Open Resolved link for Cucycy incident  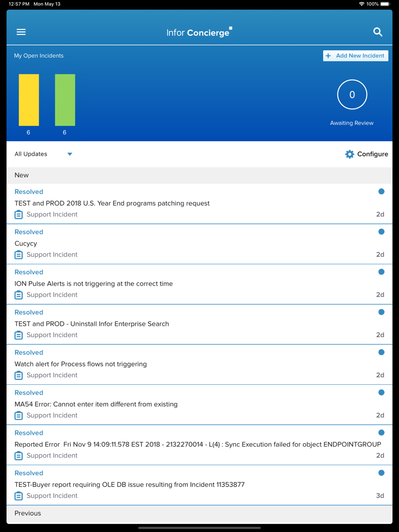coord(29,232)
